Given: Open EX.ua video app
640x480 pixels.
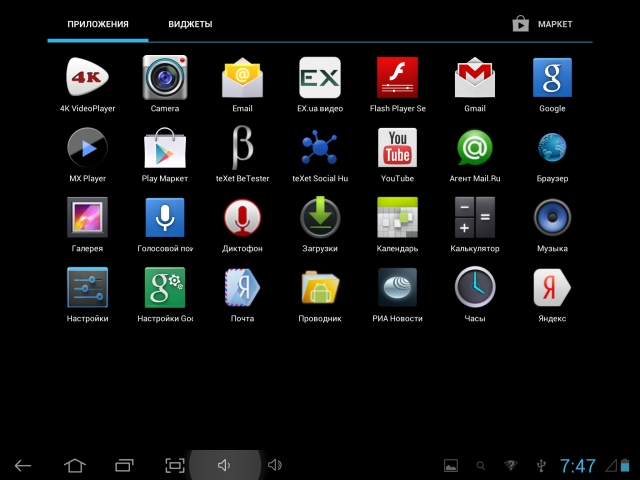Looking at the screenshot, I should [320, 78].
